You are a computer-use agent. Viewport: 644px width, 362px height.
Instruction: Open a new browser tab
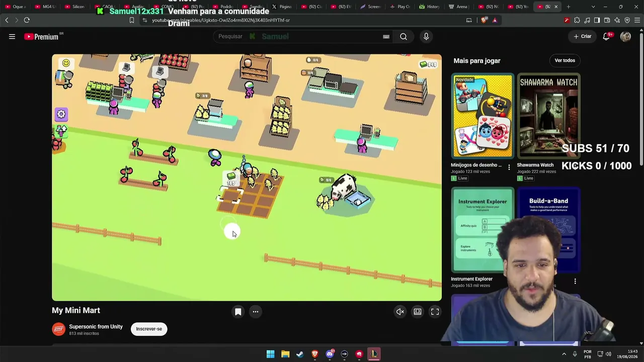tap(569, 7)
